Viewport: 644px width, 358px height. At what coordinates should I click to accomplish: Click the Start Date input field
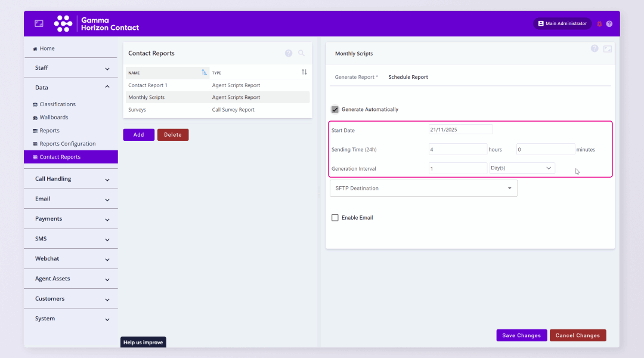460,129
